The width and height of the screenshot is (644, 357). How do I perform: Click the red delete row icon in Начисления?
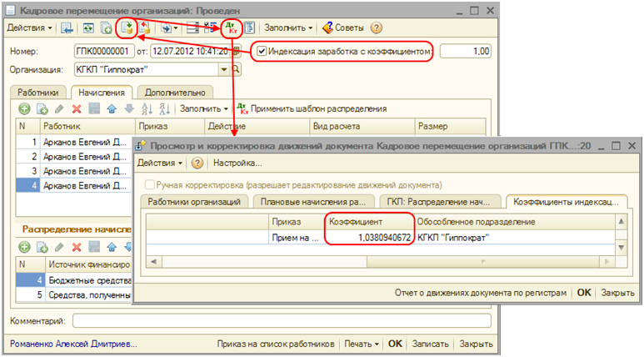[x=76, y=108]
